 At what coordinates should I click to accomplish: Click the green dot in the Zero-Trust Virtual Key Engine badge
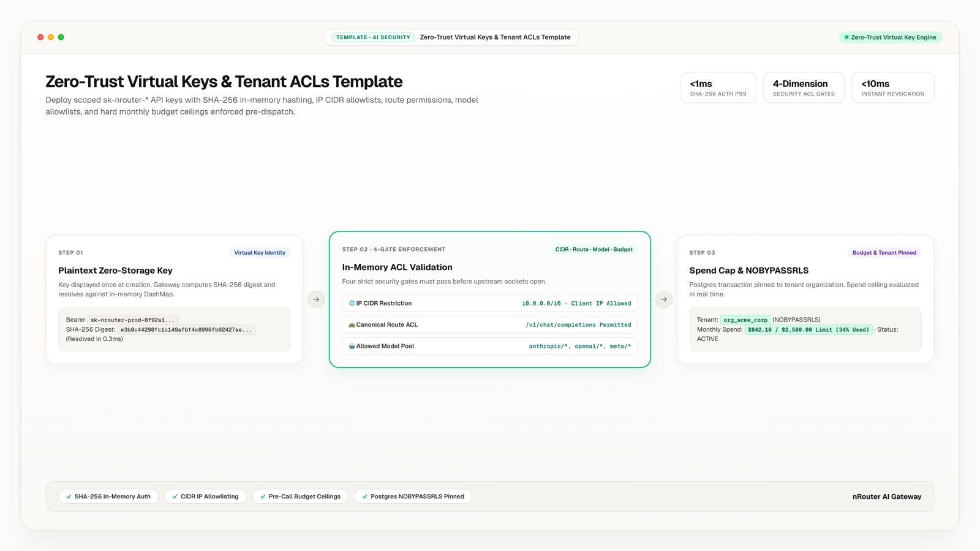(x=846, y=37)
